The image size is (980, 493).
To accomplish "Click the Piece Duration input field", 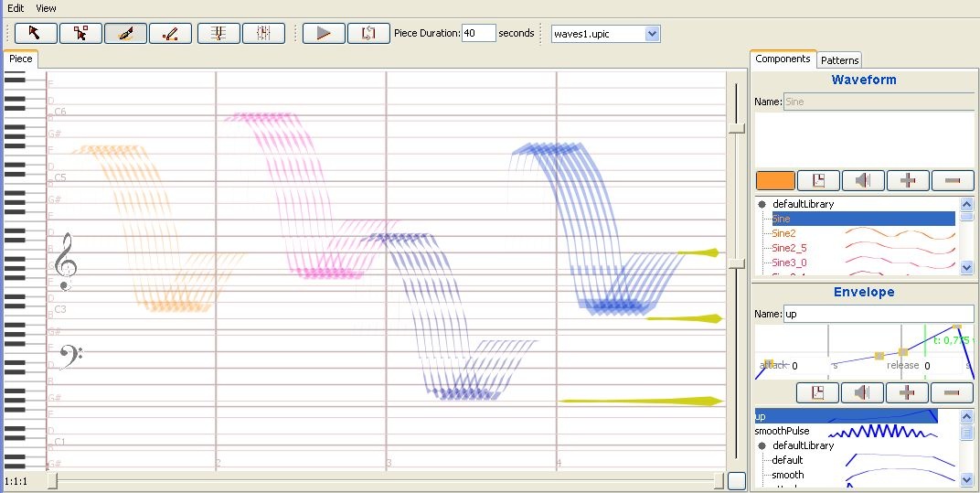I will tap(478, 34).
